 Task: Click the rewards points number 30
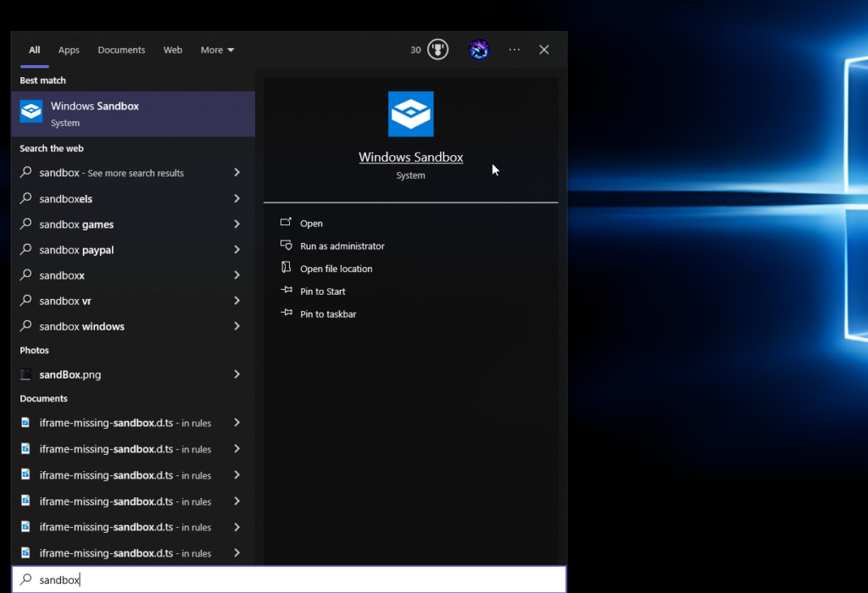coord(415,50)
